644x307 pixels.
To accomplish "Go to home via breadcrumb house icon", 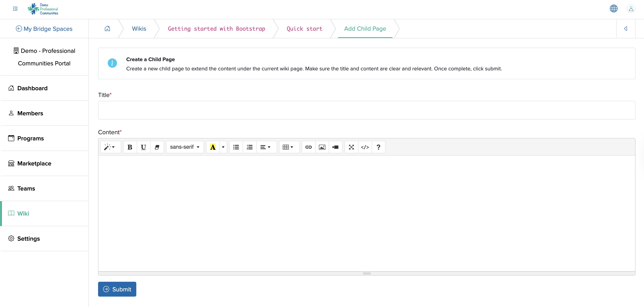I will 107,29.
